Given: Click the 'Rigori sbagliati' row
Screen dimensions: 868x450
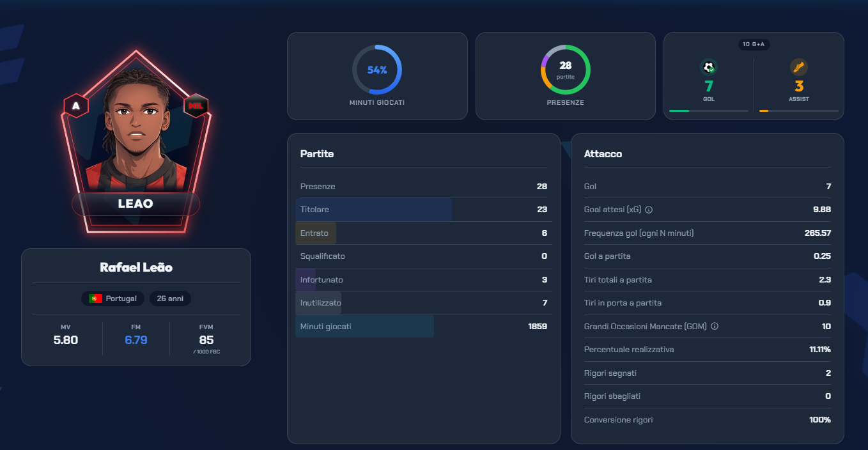Looking at the screenshot, I should click(708, 396).
